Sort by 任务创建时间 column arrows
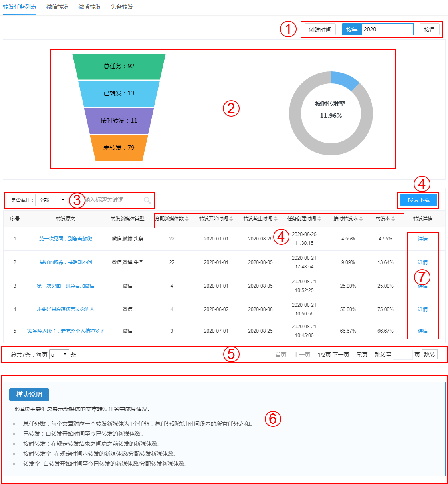 coord(319,219)
